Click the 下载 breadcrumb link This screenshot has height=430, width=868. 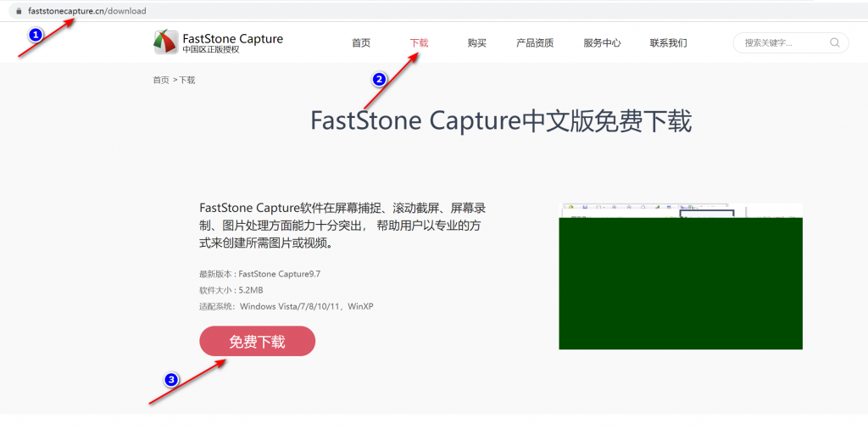(x=187, y=80)
